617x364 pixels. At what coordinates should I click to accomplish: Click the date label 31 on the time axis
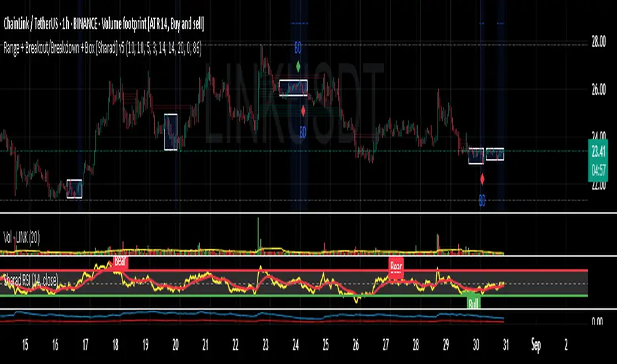(x=506, y=345)
